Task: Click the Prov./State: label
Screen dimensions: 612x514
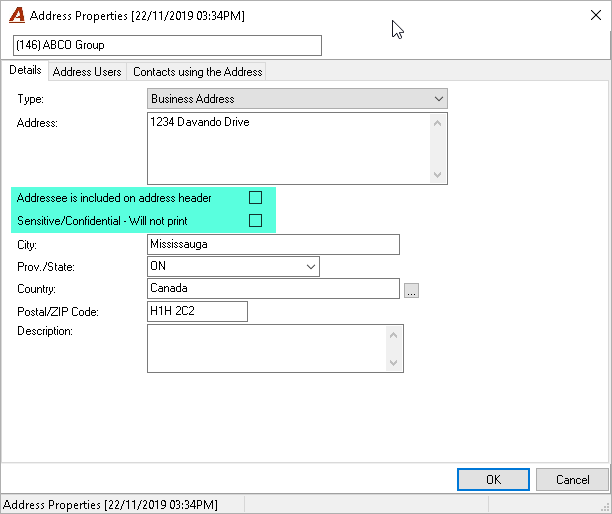Action: tap(46, 267)
